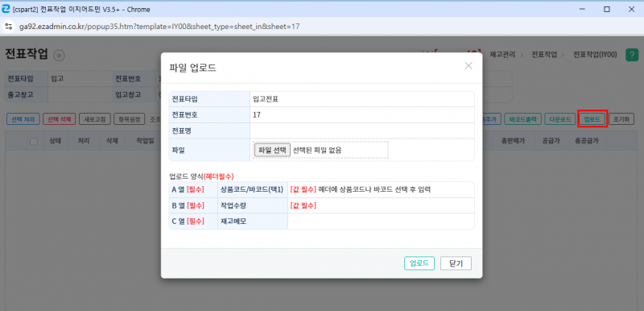Screen dimensions: 644x311
Task: Toggle the select-all checkbox in table header
Action: pyautogui.click(x=34, y=141)
